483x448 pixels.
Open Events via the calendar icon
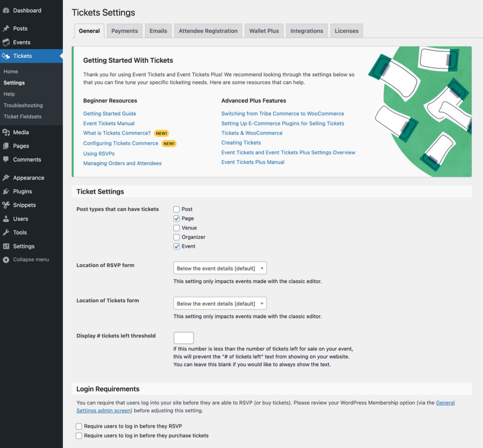point(6,42)
